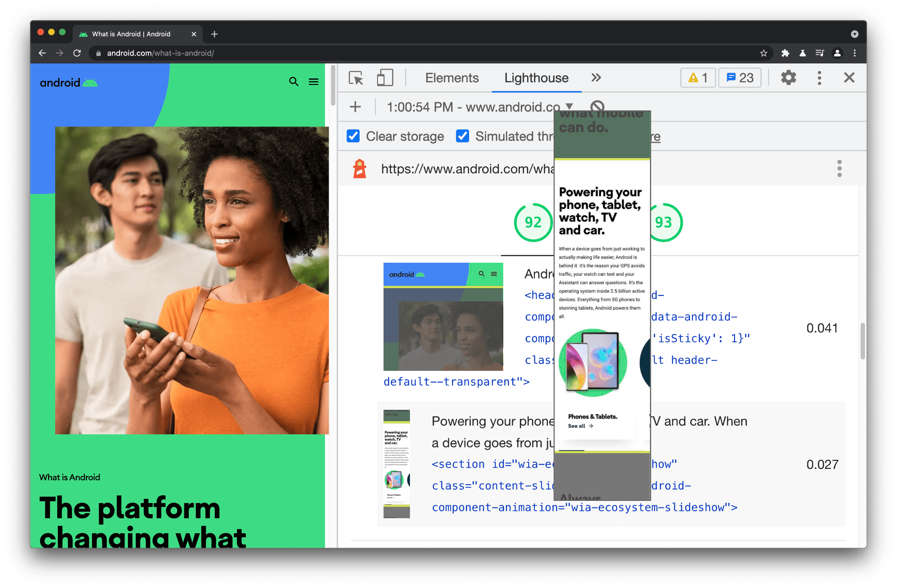
Task: Click the settings gear icon in DevTools
Action: (789, 77)
